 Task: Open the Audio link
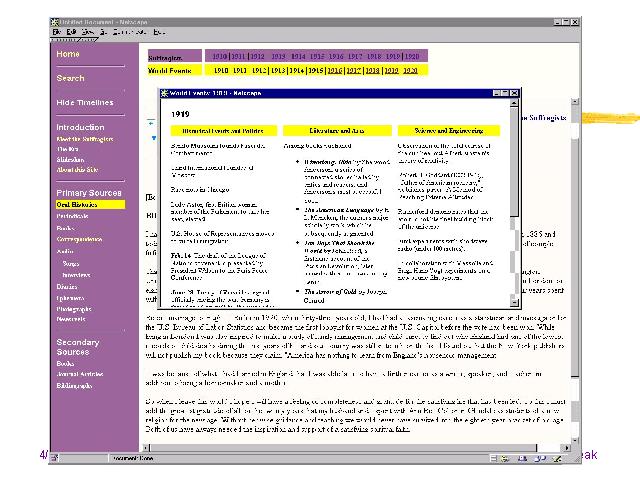coord(65,251)
